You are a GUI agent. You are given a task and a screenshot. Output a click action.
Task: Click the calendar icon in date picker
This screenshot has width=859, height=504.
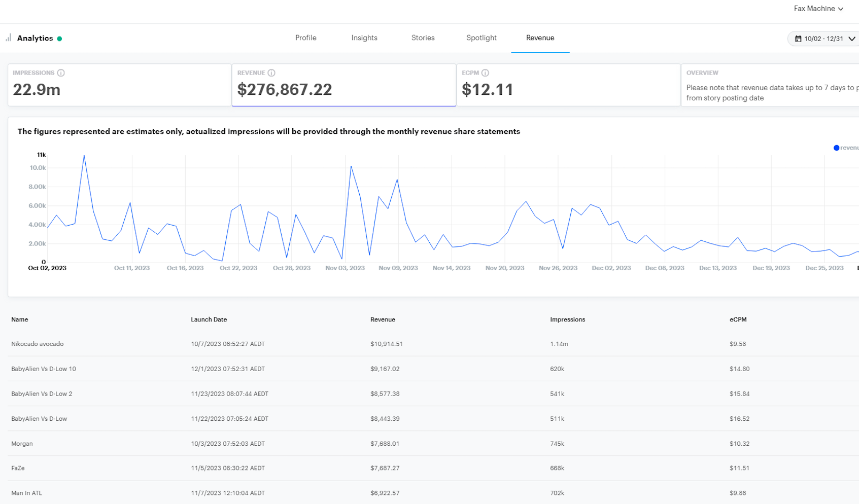pyautogui.click(x=798, y=39)
